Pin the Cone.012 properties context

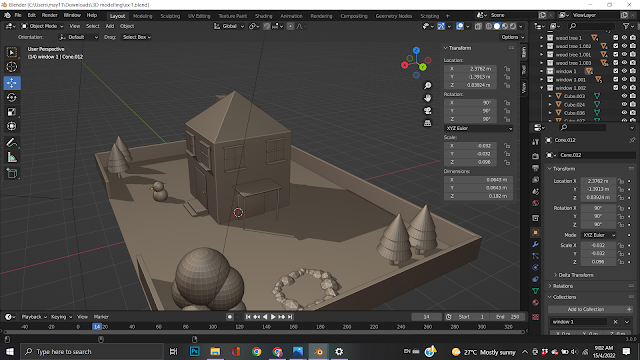632,140
